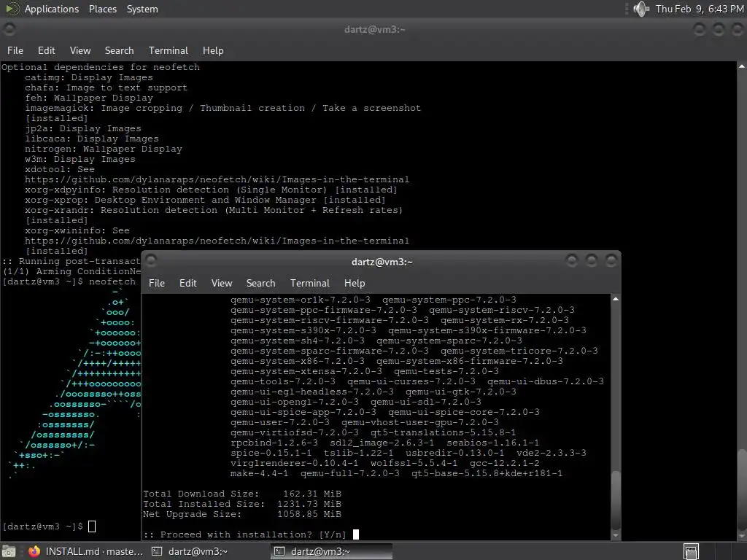Click the make-4.4-1 package name
This screenshot has height=560, width=747.
click(259, 473)
